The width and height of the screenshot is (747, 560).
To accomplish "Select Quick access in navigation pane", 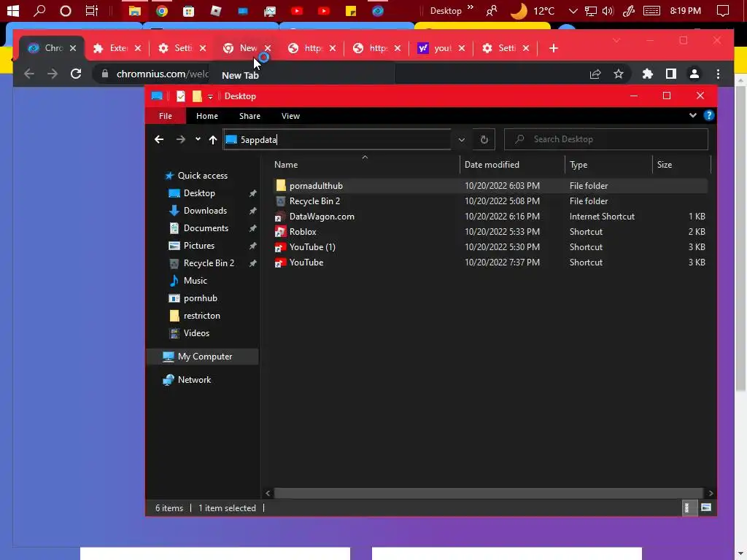I will pos(203,176).
